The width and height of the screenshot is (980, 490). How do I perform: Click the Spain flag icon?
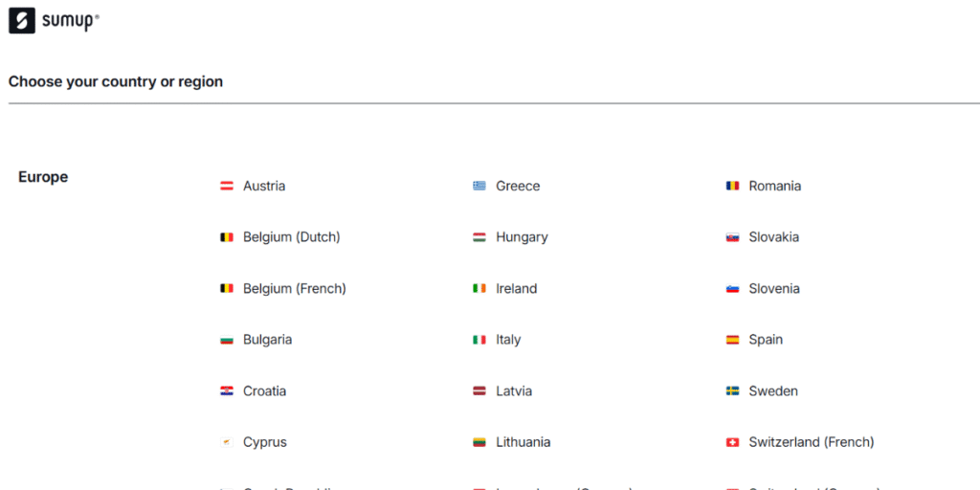coord(732,340)
